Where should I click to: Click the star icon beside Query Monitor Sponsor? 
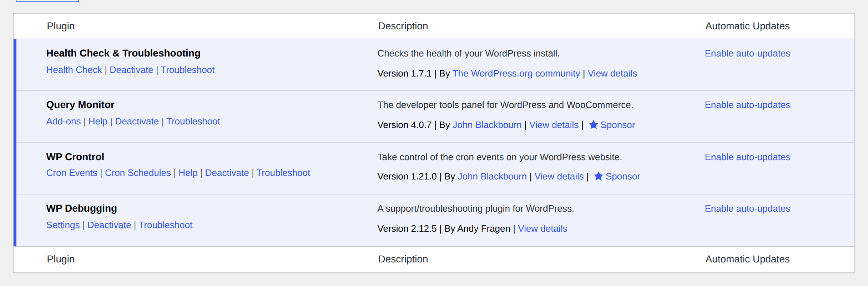pos(593,125)
